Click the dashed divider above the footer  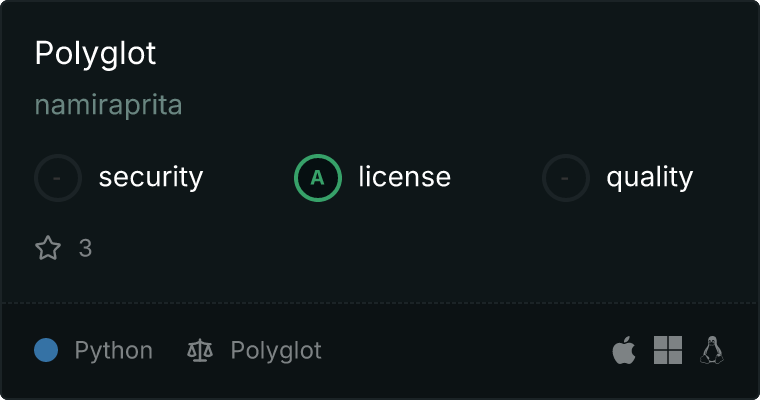point(380,302)
